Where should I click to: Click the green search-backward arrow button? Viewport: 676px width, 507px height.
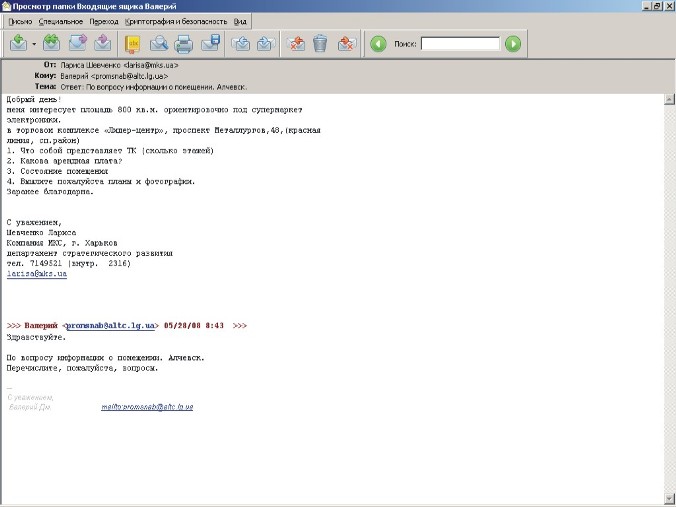[x=378, y=44]
